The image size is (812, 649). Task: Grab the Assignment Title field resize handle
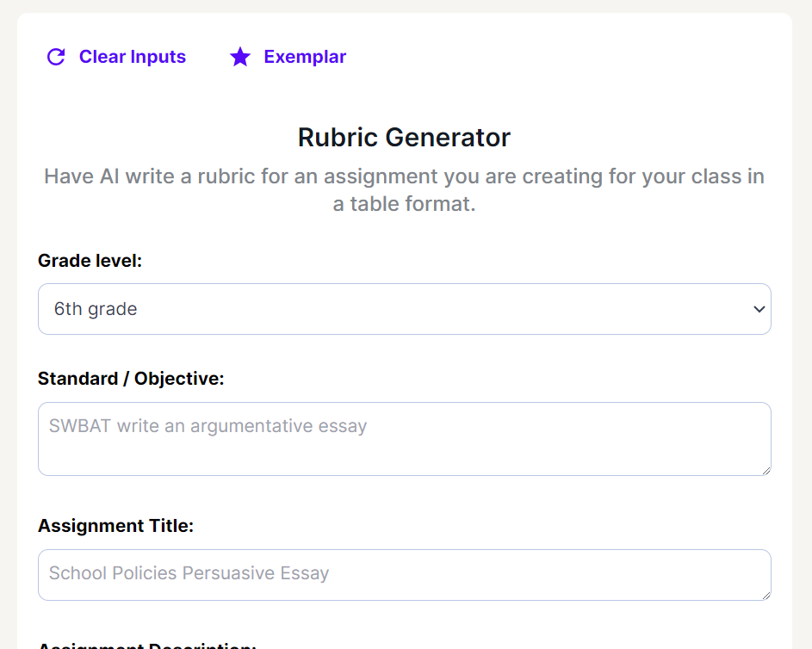click(766, 595)
